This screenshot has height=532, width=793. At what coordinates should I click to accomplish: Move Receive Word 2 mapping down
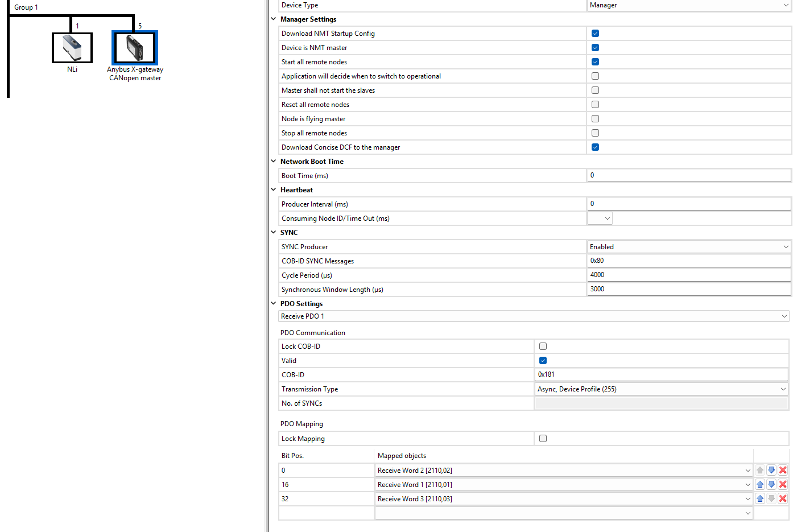click(771, 470)
